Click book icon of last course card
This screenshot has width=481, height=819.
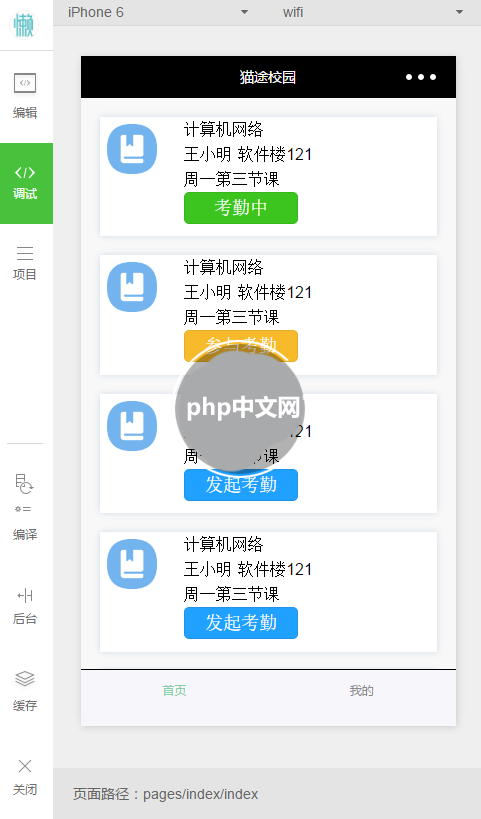pyautogui.click(x=132, y=564)
